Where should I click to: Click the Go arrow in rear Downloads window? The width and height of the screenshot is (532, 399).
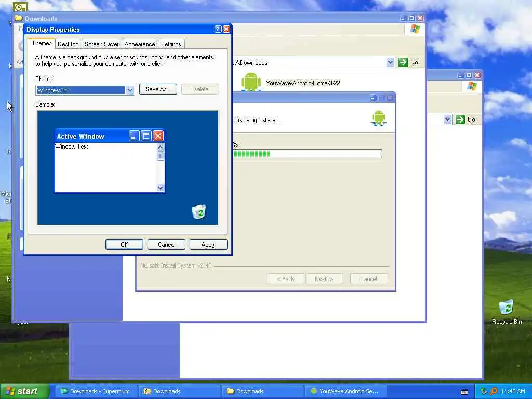460,119
